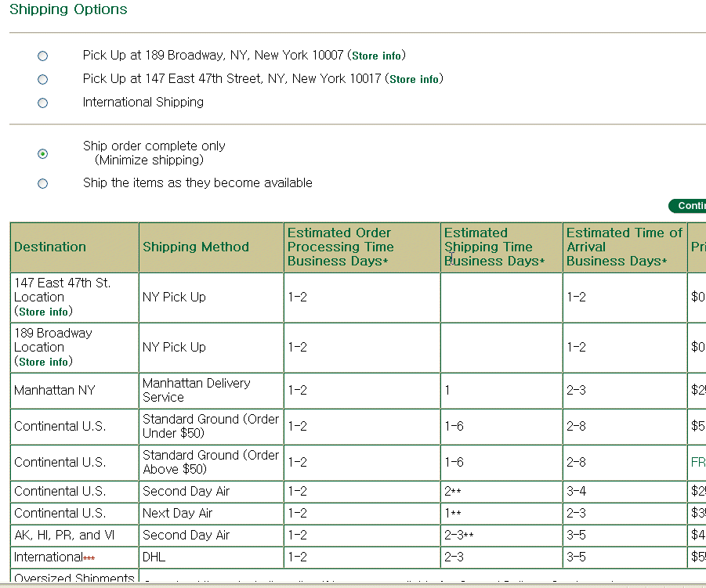Choose Ship the items as they become available
706x588 pixels.
tap(43, 184)
